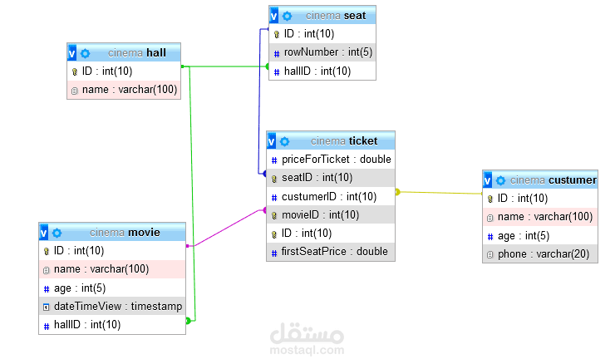Click 'name : varchar(100)' in custumer table

[540, 217]
